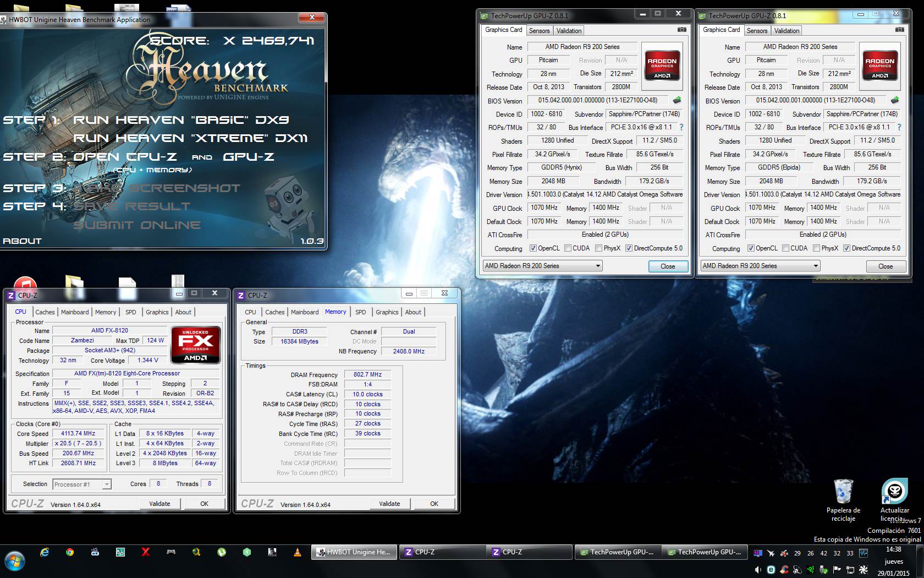Open Media Player Classic from the taskbar
Screen dimensions: 924x578
click(95, 552)
